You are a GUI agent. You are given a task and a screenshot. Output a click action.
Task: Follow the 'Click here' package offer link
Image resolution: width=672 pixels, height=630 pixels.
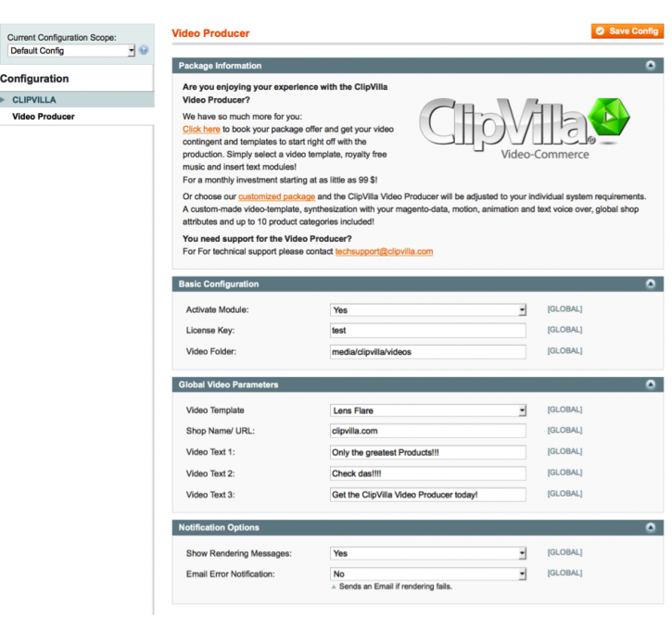pos(201,130)
